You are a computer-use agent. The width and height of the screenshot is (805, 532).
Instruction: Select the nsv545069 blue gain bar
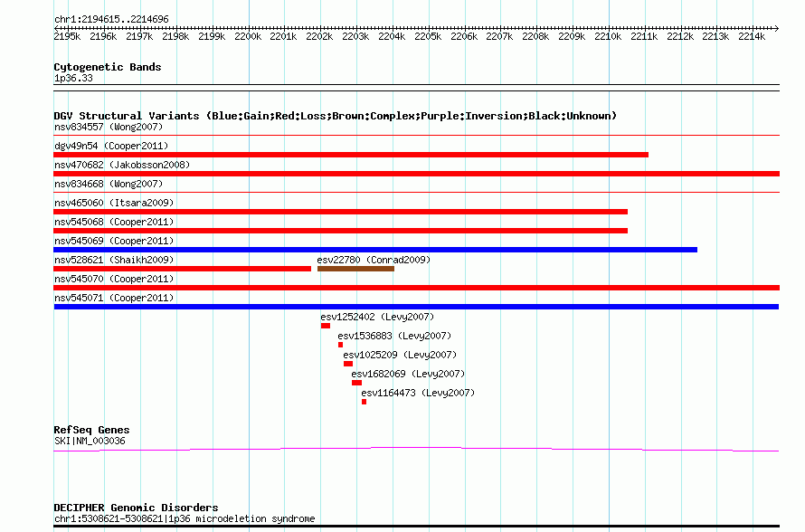click(x=375, y=250)
